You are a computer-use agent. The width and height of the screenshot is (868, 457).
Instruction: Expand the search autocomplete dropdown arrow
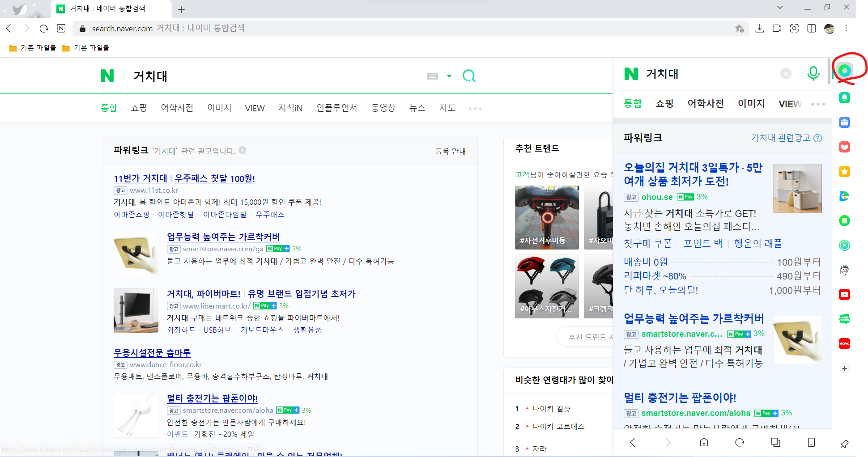tap(449, 76)
